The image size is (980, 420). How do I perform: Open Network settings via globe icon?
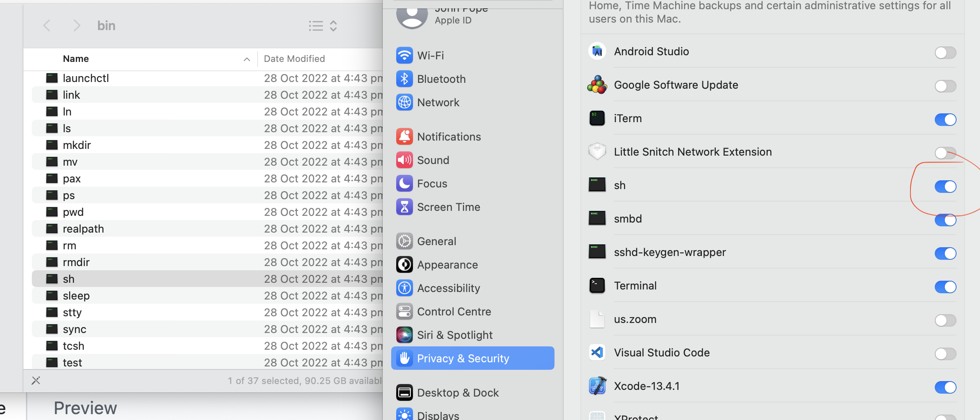click(404, 102)
